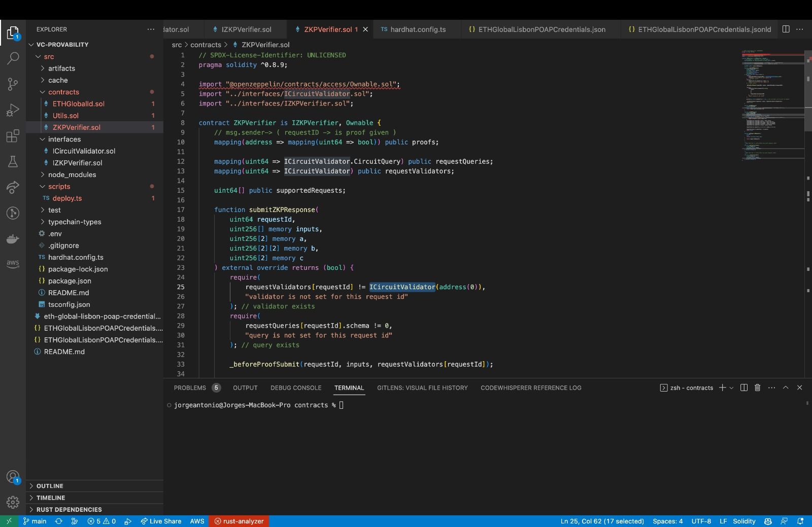The image size is (812, 527).
Task: Click Live Share in status bar
Action: pyautogui.click(x=161, y=521)
